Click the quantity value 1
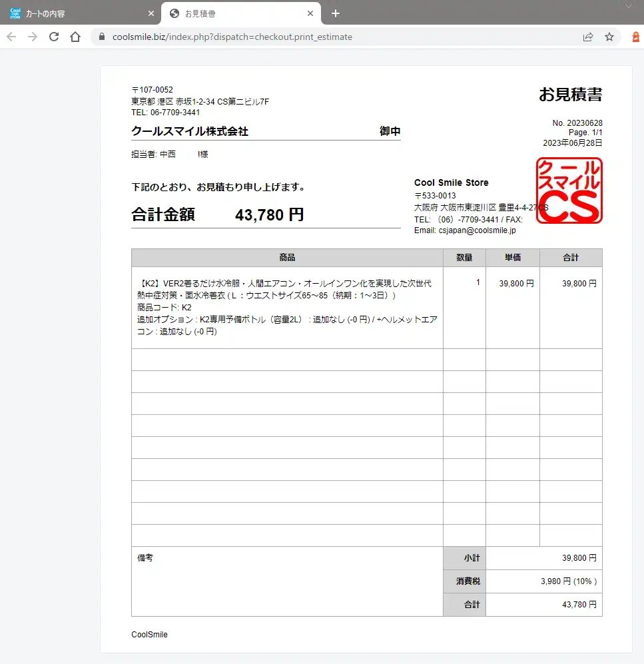Image resolution: width=644 pixels, height=664 pixels. tap(478, 282)
